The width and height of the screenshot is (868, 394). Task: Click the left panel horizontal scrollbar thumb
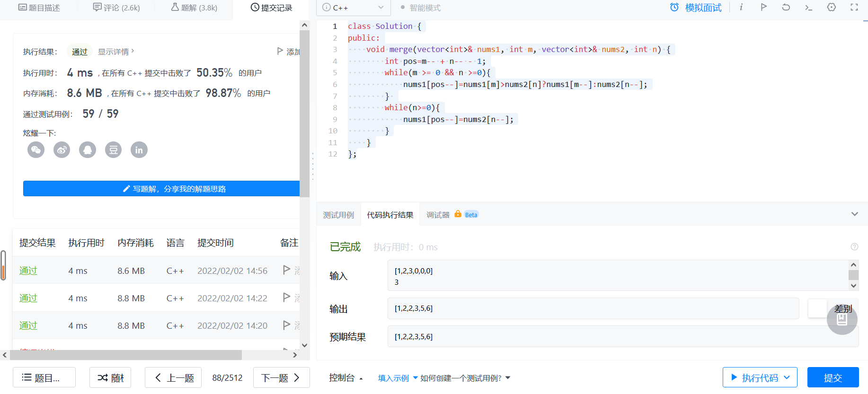point(125,355)
